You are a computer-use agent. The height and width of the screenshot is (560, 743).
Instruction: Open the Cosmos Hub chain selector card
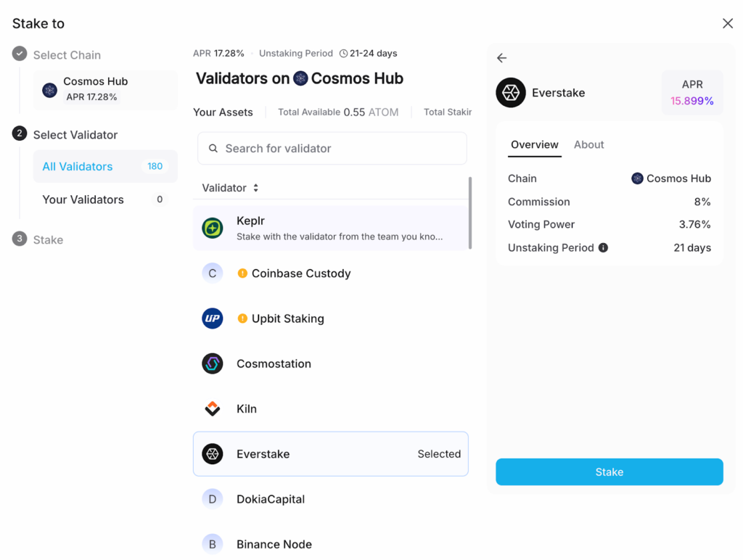click(105, 89)
